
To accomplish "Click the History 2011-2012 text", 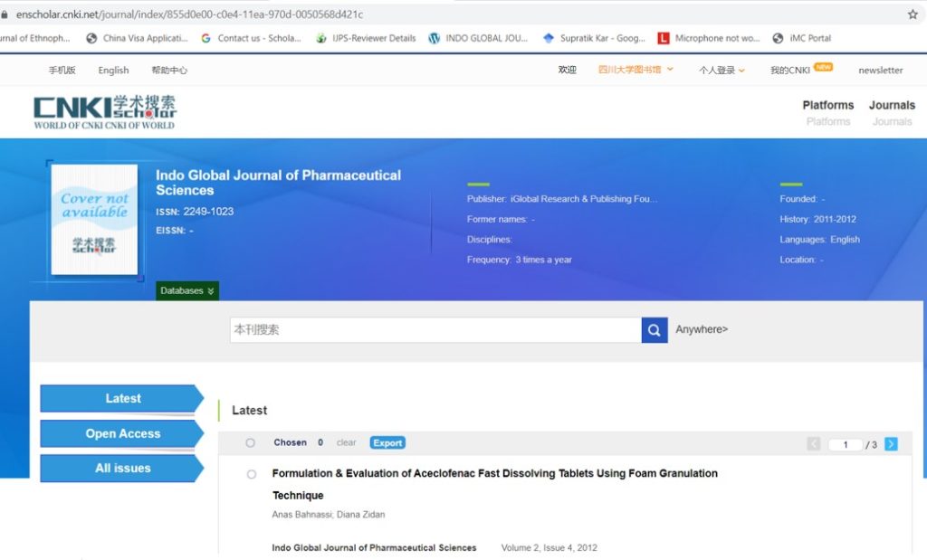I will 817,219.
